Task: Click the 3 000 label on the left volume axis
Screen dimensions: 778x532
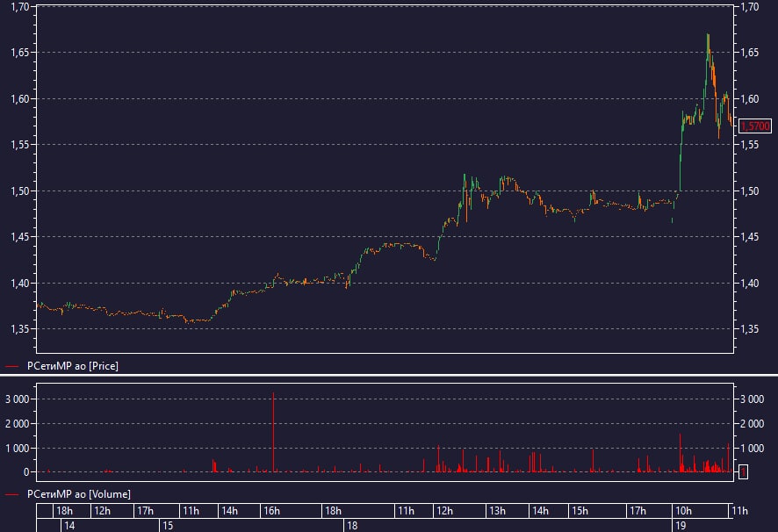Action: [x=17, y=399]
